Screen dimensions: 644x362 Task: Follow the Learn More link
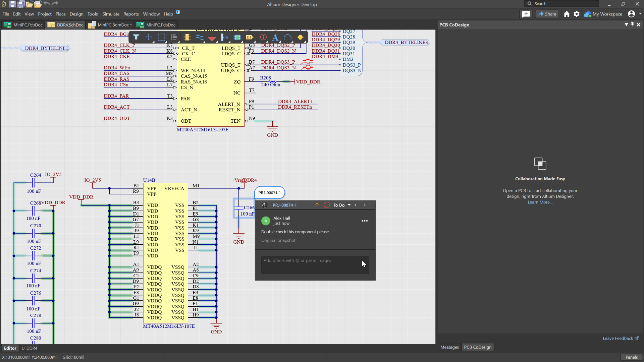pos(540,202)
